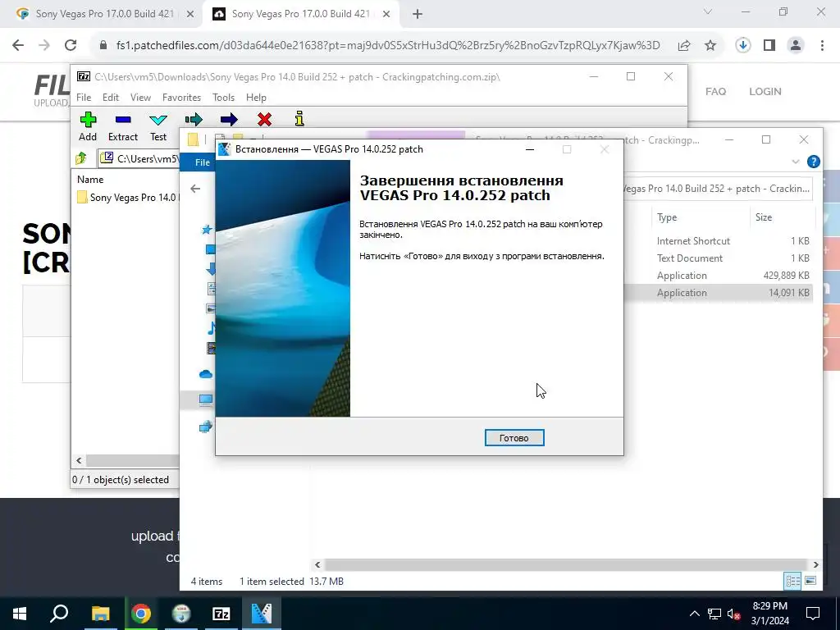Click VEGAS installer taskbar icon

pos(262,614)
